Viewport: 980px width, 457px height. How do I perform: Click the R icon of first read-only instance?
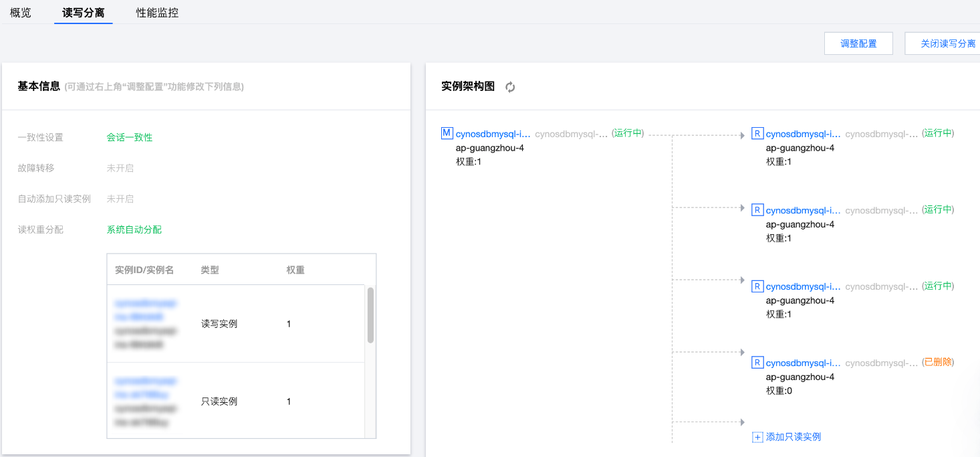tap(757, 134)
